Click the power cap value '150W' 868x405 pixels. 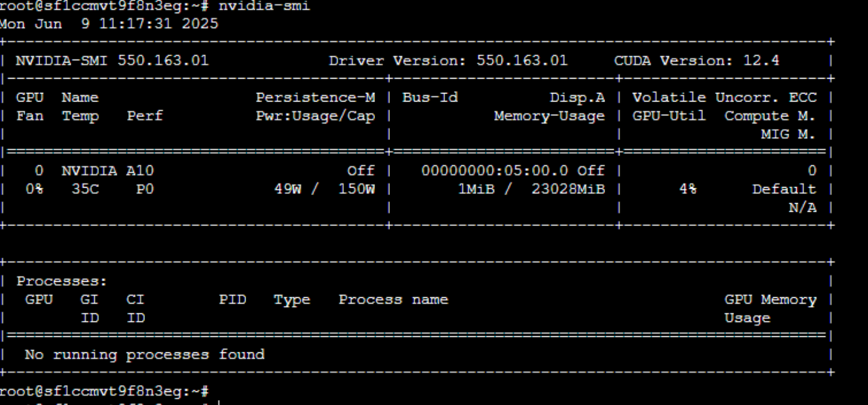coord(356,189)
